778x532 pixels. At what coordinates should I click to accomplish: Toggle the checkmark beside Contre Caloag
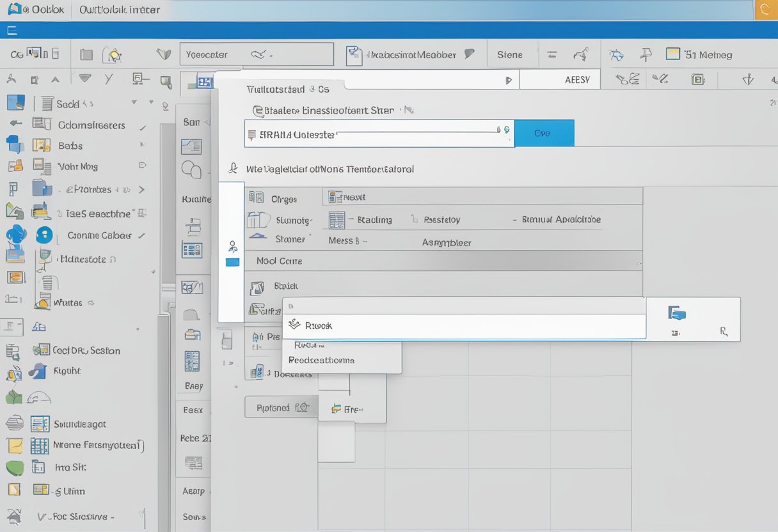(141, 235)
